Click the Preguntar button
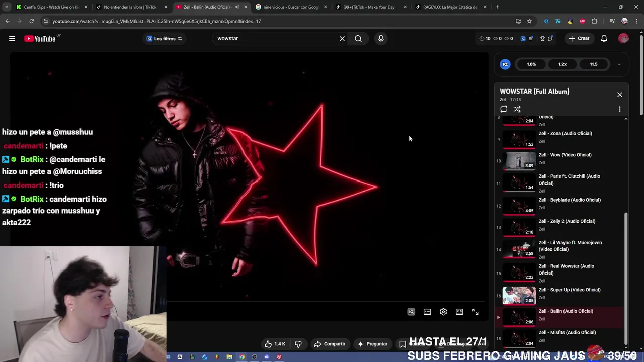 pyautogui.click(x=372, y=344)
